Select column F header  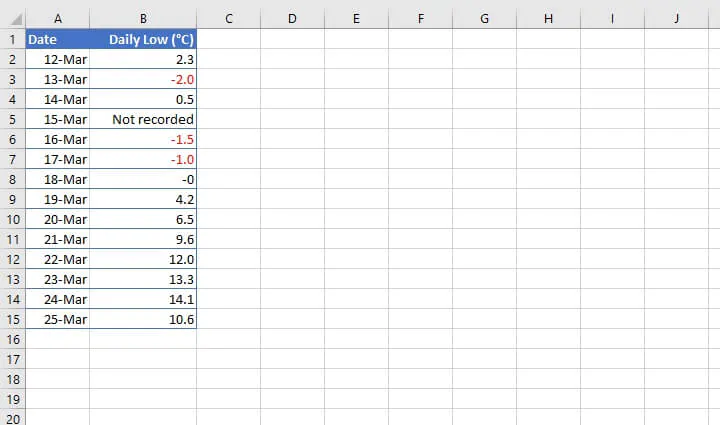tap(421, 18)
